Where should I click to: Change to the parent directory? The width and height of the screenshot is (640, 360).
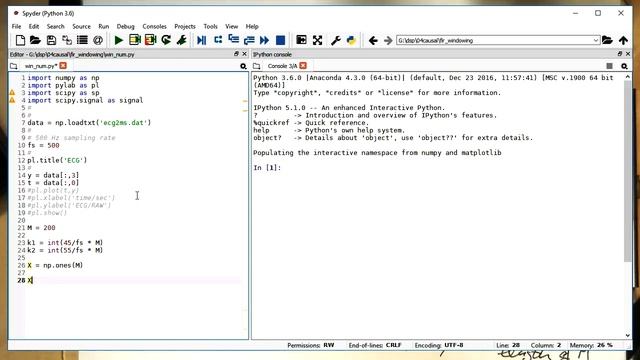click(x=623, y=40)
